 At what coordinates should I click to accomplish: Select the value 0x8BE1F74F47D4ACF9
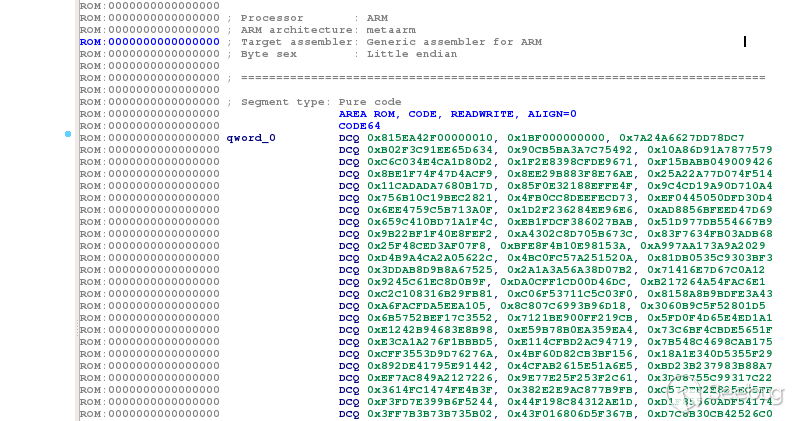coord(430,174)
